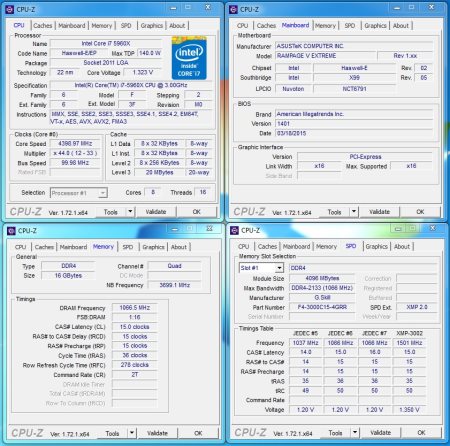Open the About tab in the Memory window
Viewport: 450px width, 446px height.
179,247
